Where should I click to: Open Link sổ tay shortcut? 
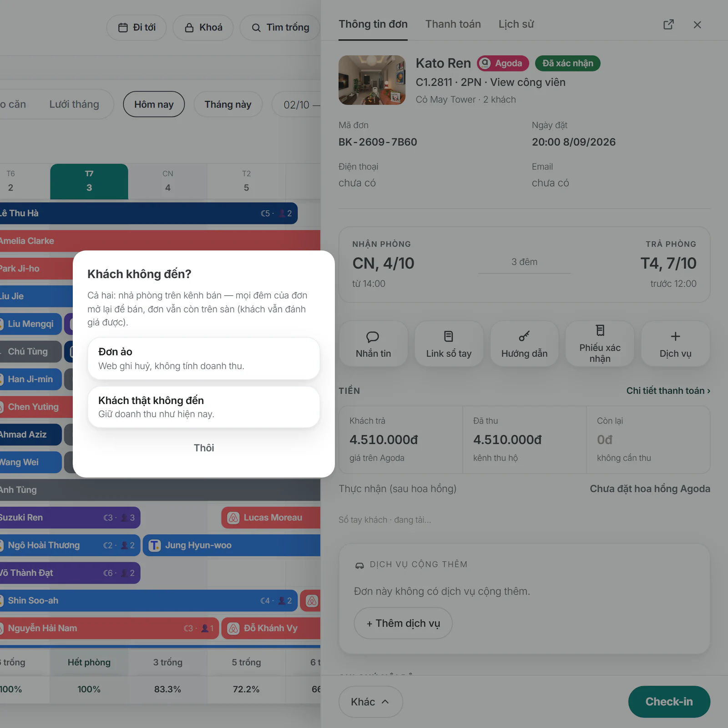click(x=449, y=344)
